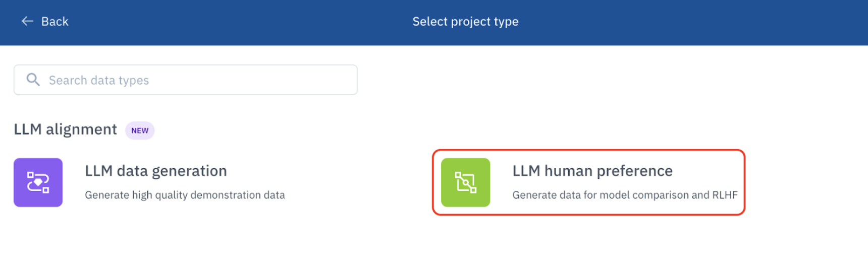
Task: Open the purple LLM data generation icon
Action: (38, 182)
